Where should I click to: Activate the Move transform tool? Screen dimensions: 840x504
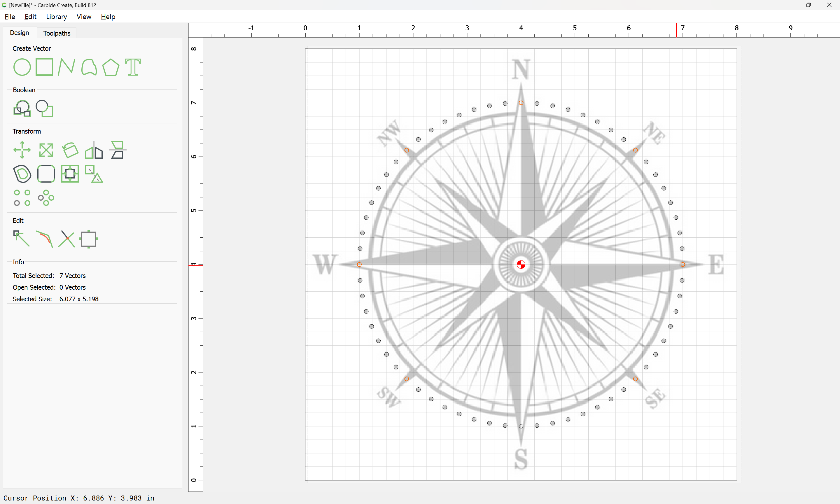tap(22, 150)
